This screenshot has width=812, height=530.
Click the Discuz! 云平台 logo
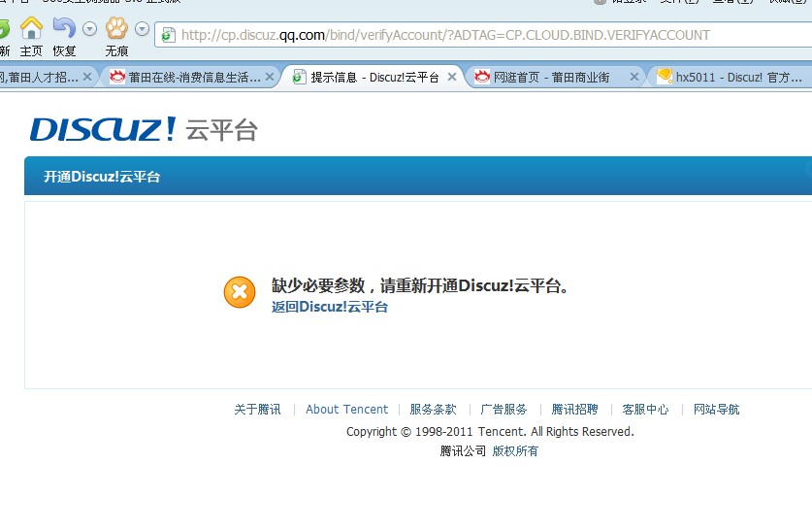pos(144,129)
